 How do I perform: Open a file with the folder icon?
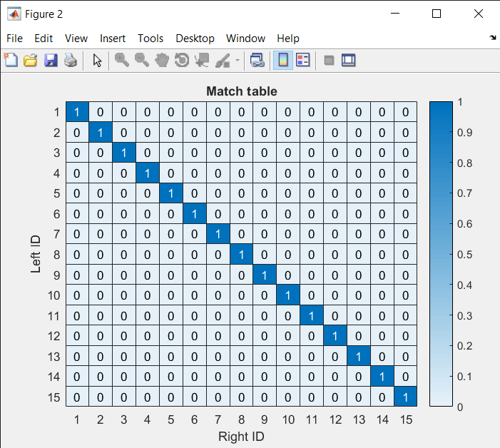point(30,60)
